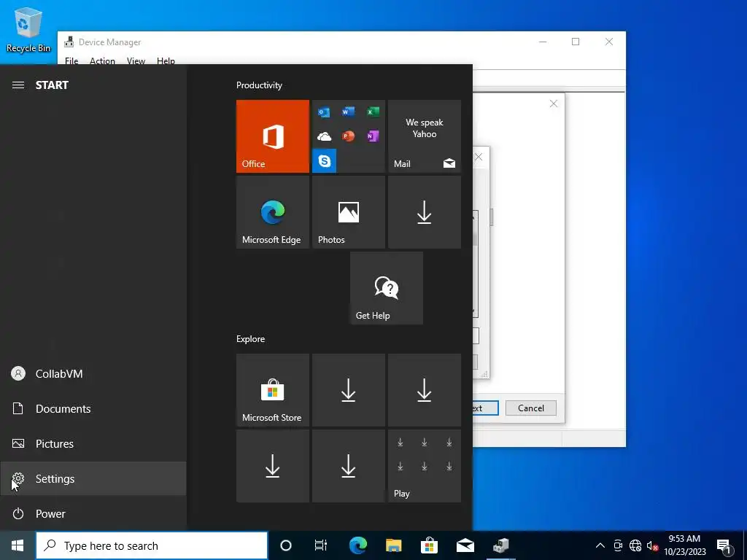This screenshot has height=560, width=747.
Task: Open the Microsoft Edge tile
Action: [273, 212]
